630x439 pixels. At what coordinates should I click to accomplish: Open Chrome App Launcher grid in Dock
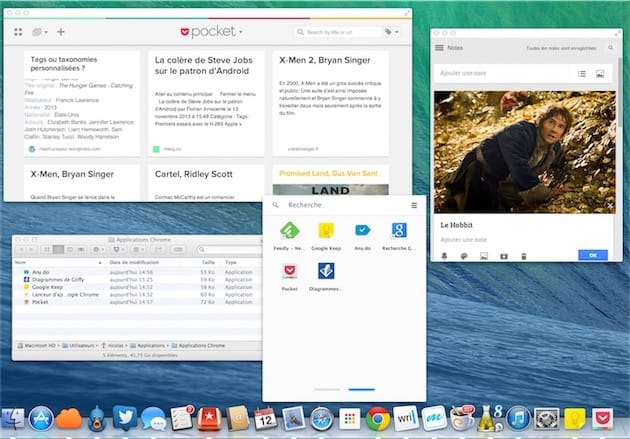350,419
